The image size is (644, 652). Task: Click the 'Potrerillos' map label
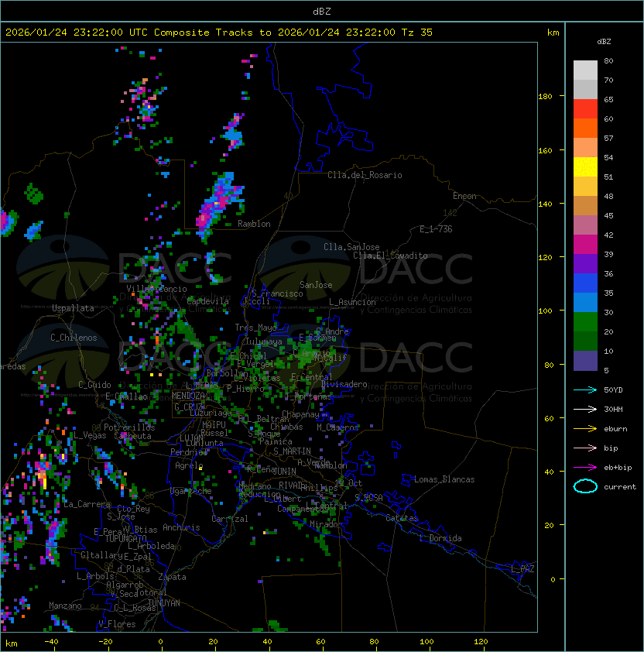point(129,427)
